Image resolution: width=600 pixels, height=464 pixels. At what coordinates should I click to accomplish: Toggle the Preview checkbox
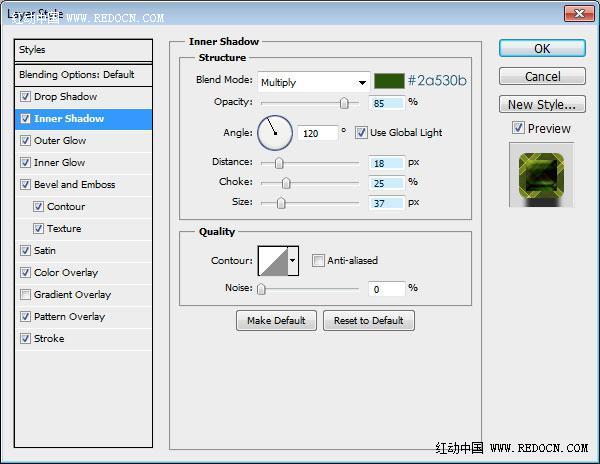(x=518, y=128)
